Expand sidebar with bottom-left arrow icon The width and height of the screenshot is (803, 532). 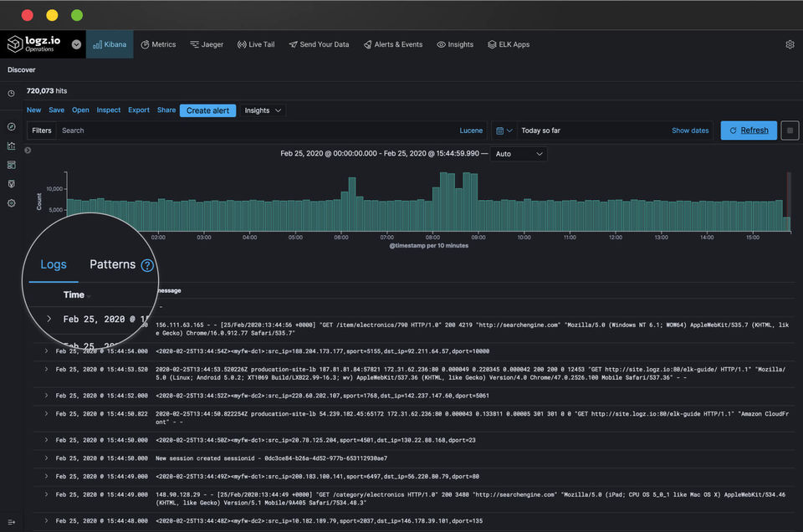(x=11, y=522)
